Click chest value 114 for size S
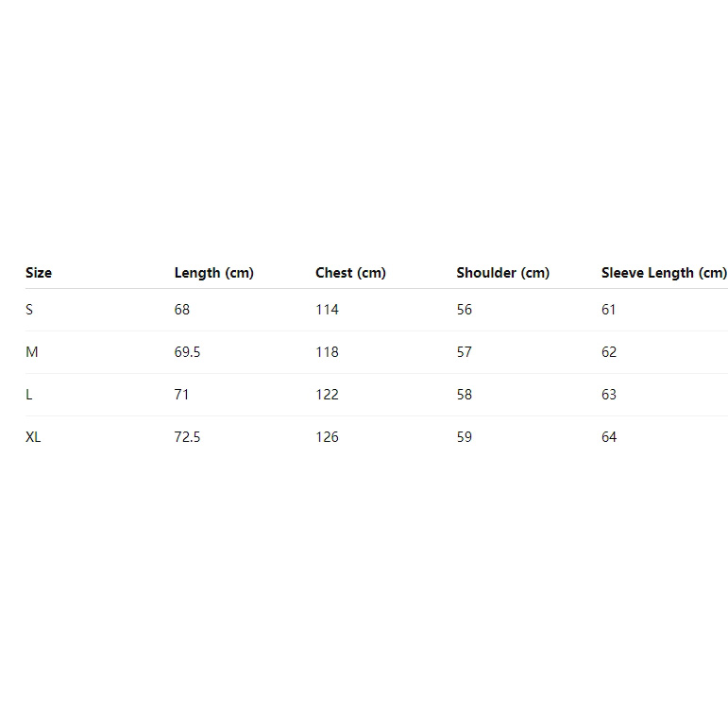Screen dimensions: 728x728 tap(327, 310)
